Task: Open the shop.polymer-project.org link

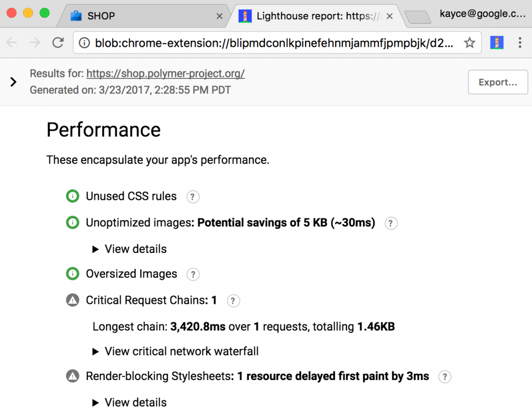Action: 165,74
